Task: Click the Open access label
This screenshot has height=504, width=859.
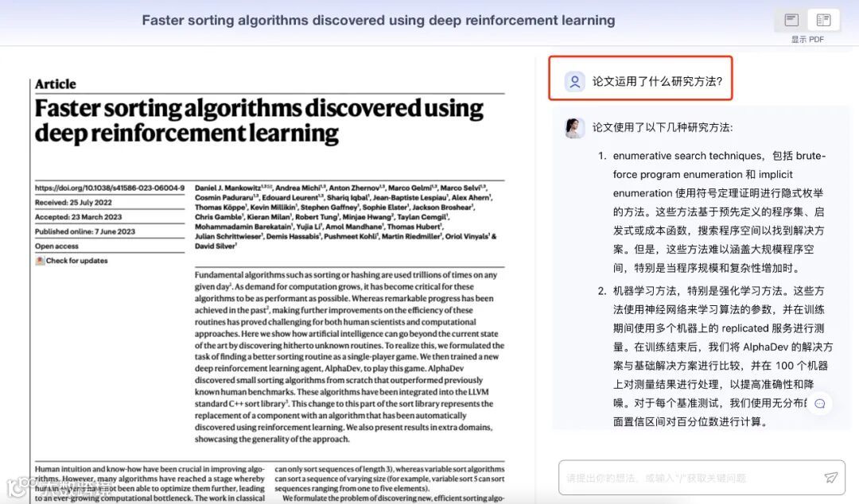Action: (56, 246)
